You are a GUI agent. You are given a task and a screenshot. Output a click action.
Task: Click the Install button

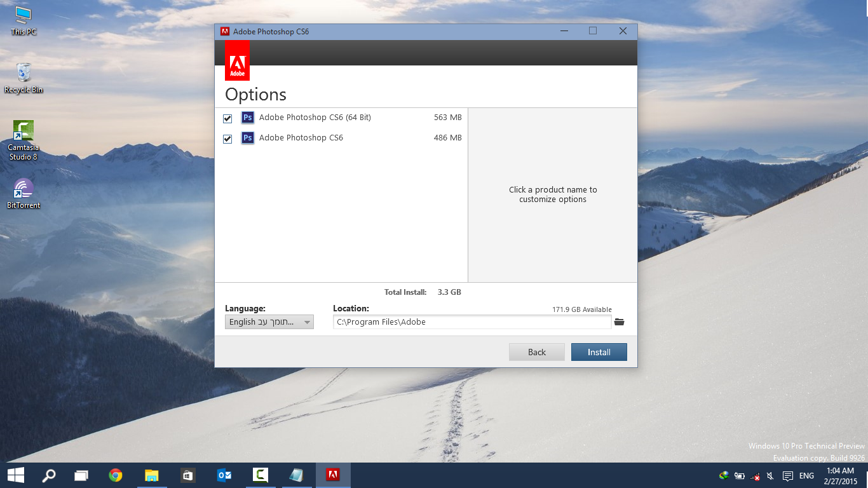599,352
